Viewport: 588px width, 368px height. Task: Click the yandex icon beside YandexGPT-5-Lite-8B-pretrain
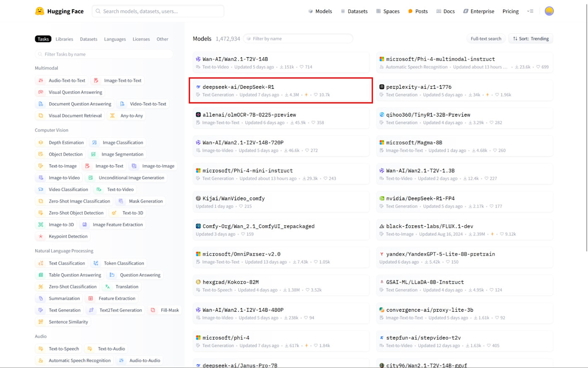tap(382, 254)
